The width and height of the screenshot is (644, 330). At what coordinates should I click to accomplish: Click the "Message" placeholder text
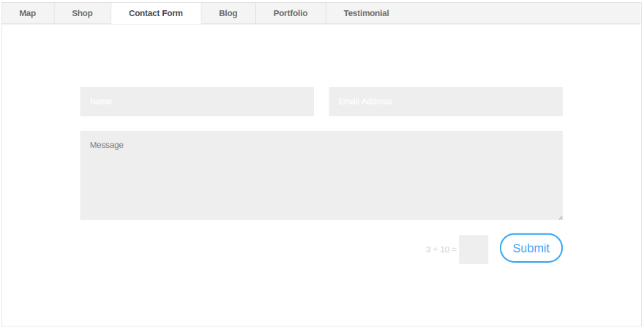pos(107,145)
